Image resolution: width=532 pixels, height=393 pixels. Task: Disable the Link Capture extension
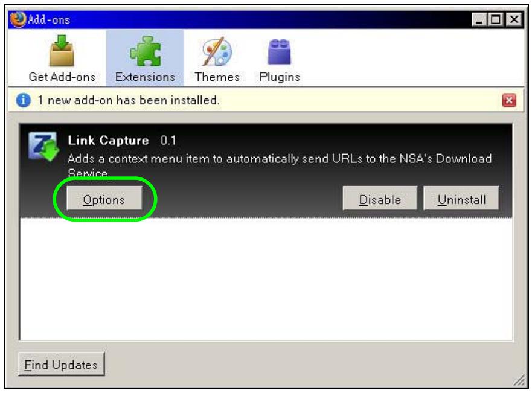(380, 199)
